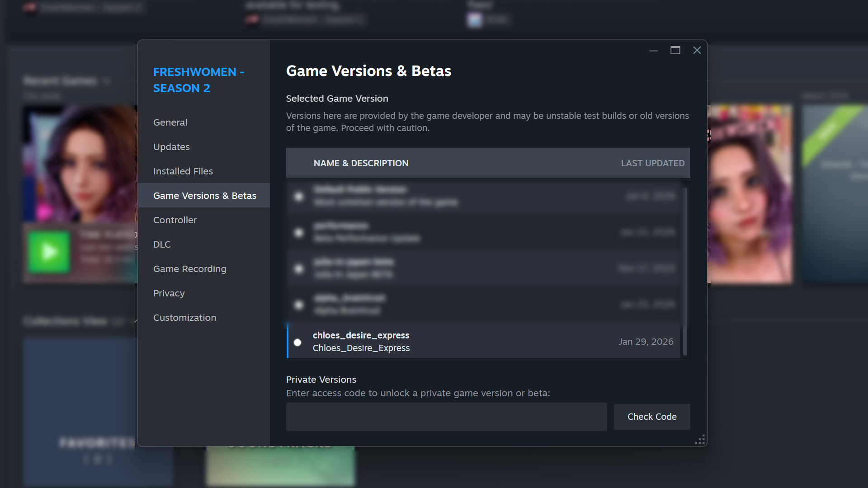The image size is (868, 488).
Task: Click the resize grip in dialog corner
Action: coord(700,440)
